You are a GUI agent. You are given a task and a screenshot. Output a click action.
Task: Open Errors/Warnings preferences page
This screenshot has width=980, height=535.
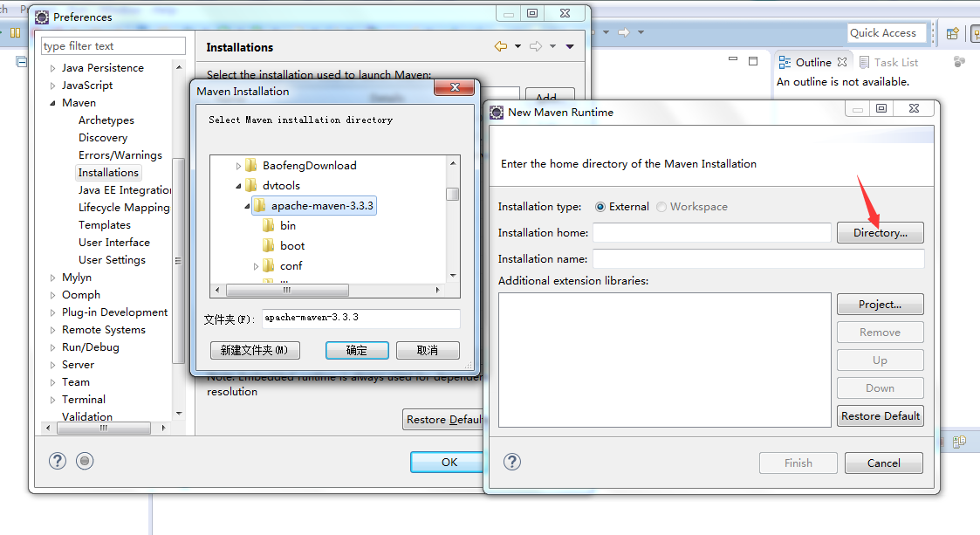coord(120,155)
